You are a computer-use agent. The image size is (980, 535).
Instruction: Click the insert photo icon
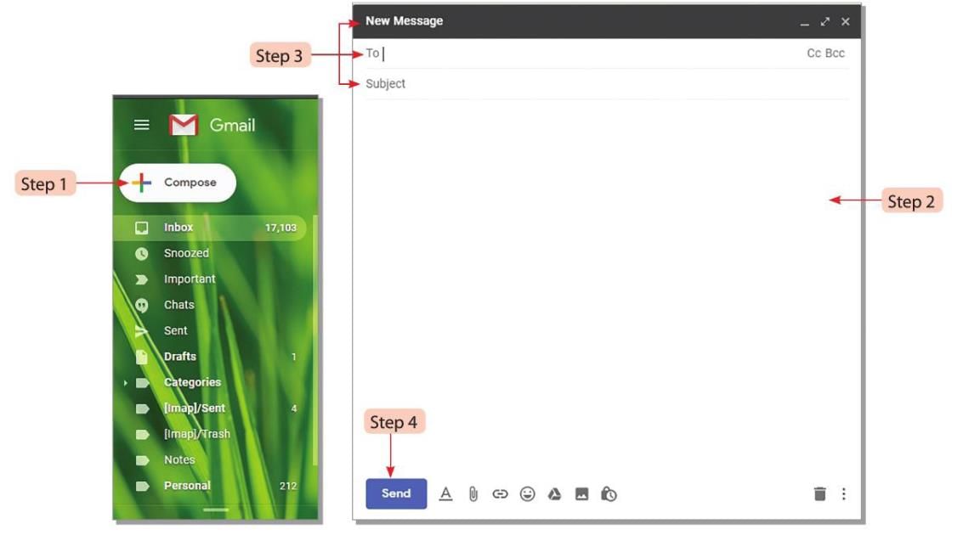[581, 494]
